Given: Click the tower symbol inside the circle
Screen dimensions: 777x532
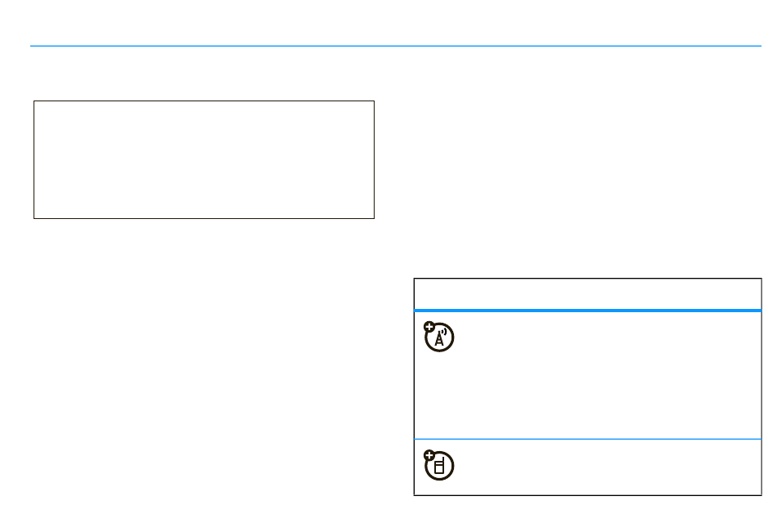Looking at the screenshot, I should [439, 339].
